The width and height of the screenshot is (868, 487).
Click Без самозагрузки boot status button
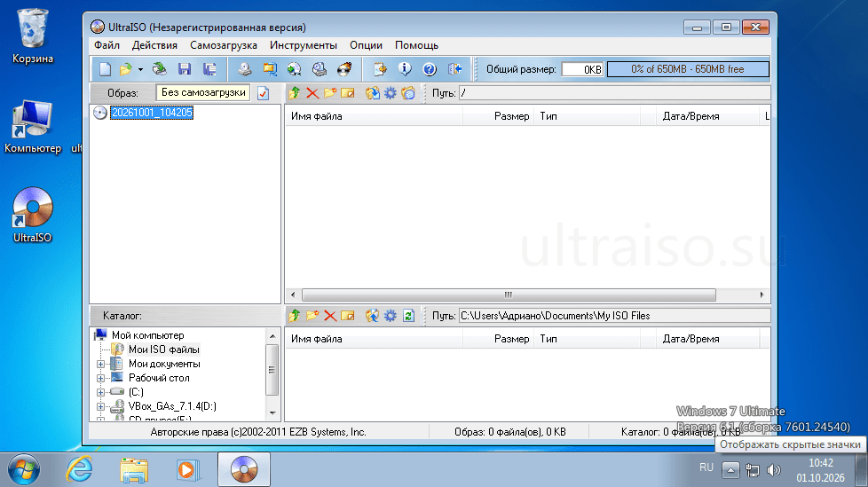(203, 92)
